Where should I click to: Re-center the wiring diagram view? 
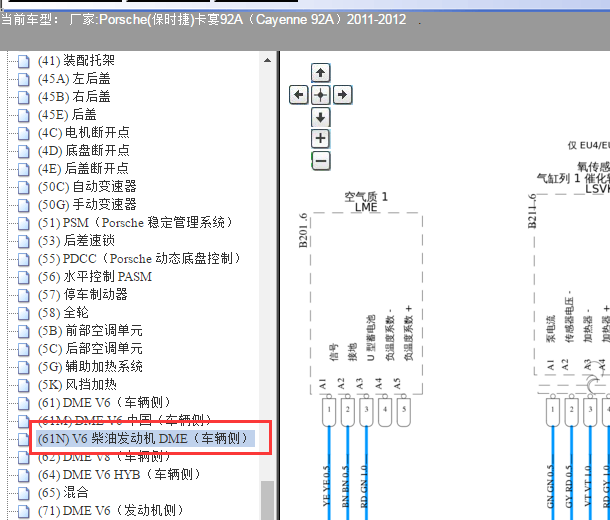point(321,95)
